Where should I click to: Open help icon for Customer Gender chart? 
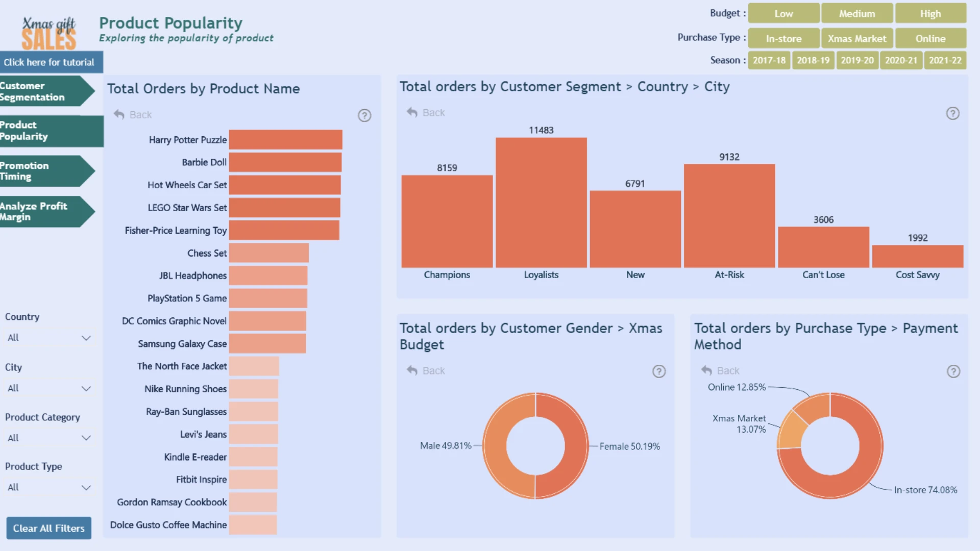coord(659,371)
